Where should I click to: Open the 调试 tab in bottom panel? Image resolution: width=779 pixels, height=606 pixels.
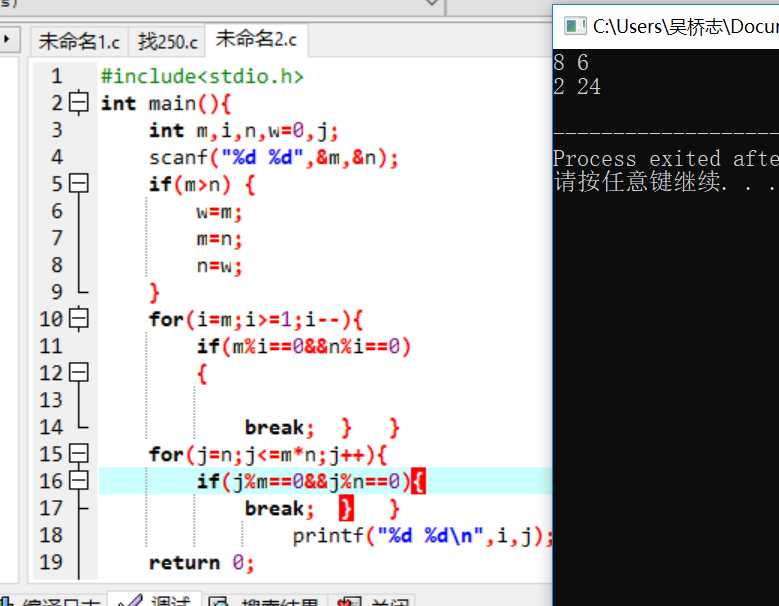(155, 599)
